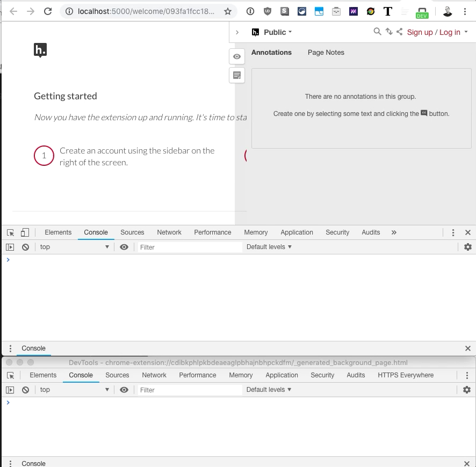This screenshot has width=476, height=467.
Task: Show console sidebar in upper DevTools
Action: click(x=10, y=247)
